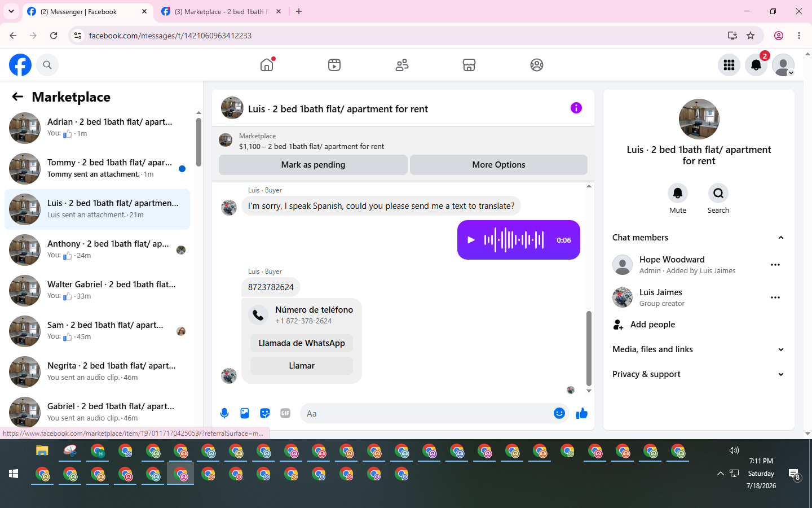Viewport: 812px width, 508px height.
Task: Expand Media, files and links
Action: [x=699, y=349]
